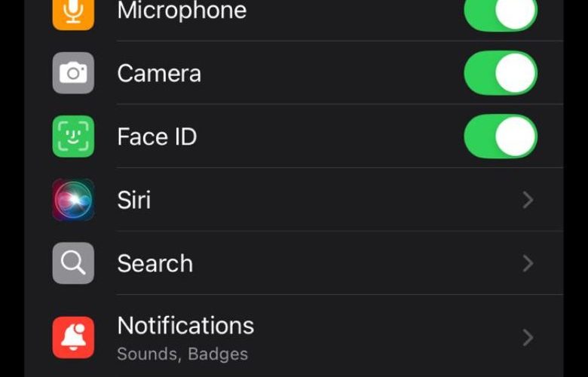Disable the Microphone permission switch
The image size is (588, 377).
pyautogui.click(x=501, y=13)
